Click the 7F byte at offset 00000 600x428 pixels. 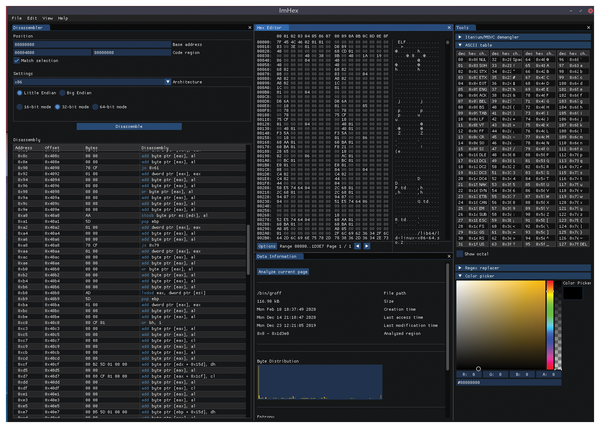[279, 42]
